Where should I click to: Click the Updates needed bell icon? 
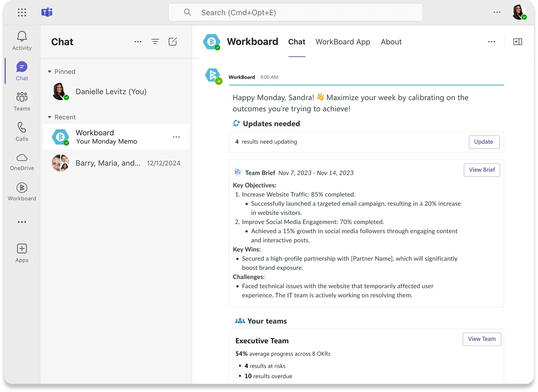tap(236, 123)
